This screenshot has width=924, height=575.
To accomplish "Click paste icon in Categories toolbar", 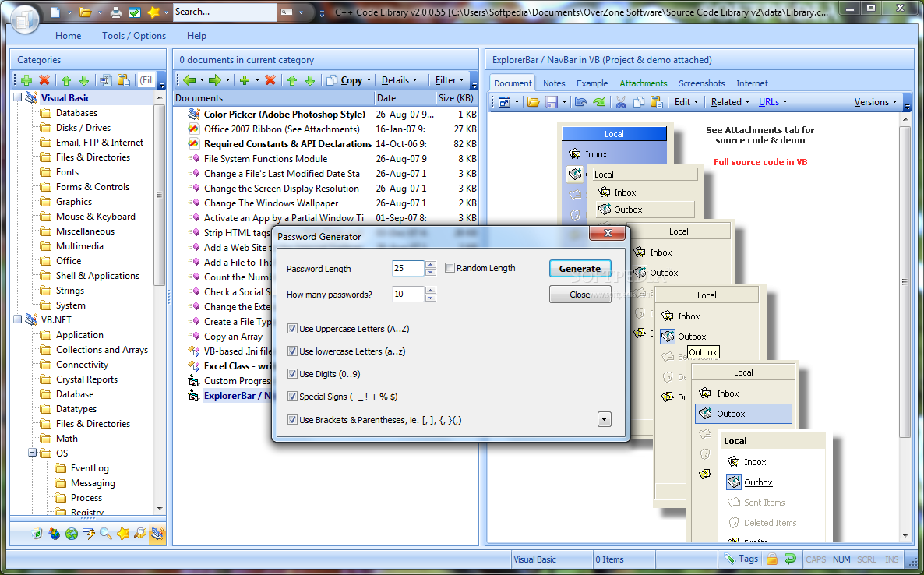I will click(124, 80).
